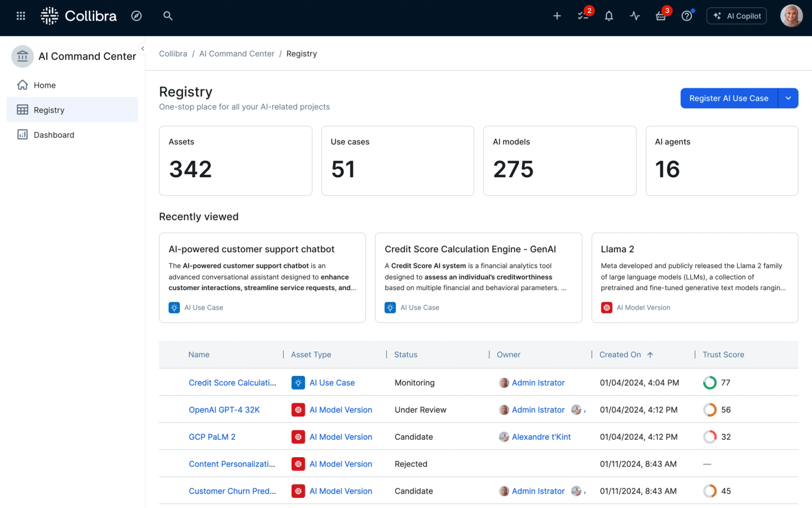The height and width of the screenshot is (508, 812).
Task: View the OpenAI GPT-4 32K trust score ring
Action: 709,409
